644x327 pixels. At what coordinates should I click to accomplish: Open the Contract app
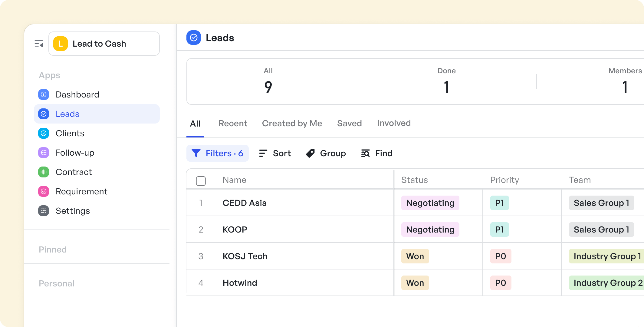click(97, 172)
